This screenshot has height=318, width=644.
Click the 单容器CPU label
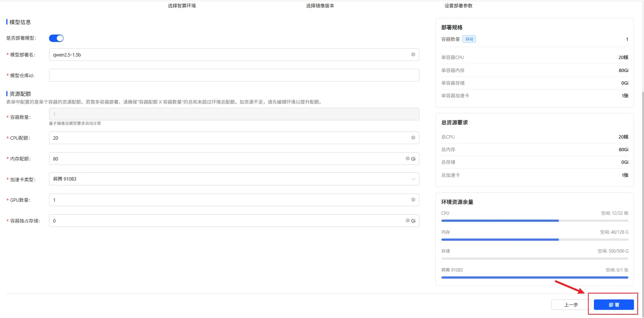coord(452,58)
